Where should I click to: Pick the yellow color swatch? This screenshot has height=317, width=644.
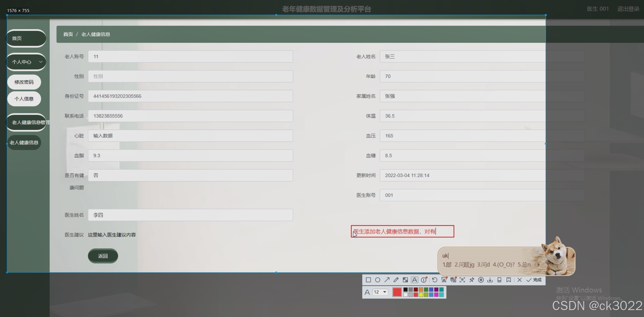pos(421,295)
